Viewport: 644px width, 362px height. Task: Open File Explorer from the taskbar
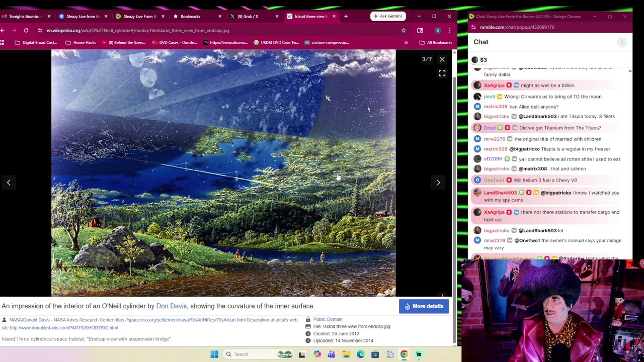pyautogui.click(x=346, y=354)
